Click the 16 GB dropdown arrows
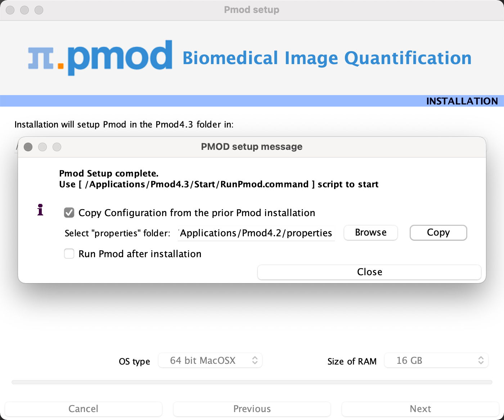504x420 pixels. coord(481,361)
